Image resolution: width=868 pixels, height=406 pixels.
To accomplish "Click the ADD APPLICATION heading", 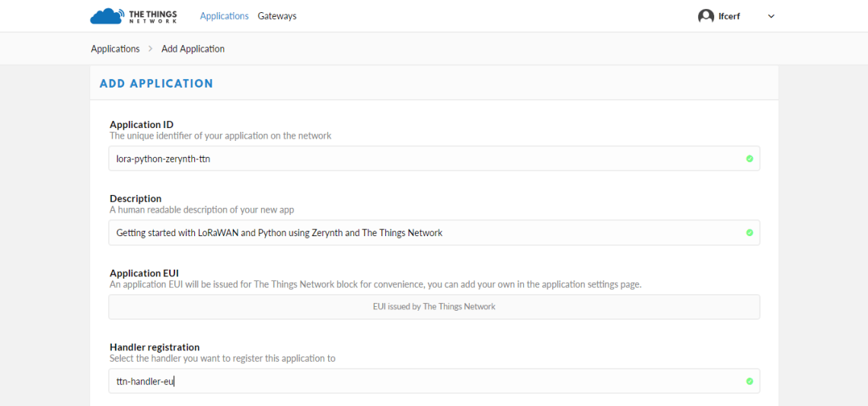I will (x=156, y=84).
